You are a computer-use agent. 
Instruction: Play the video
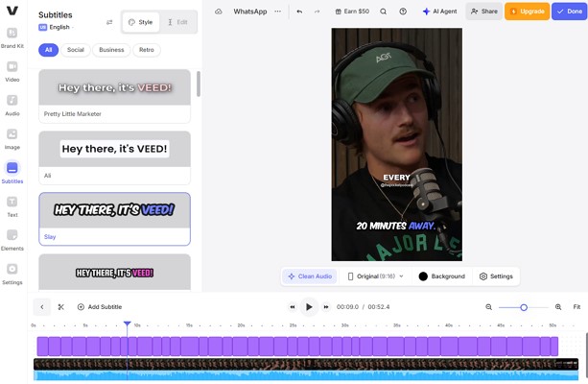[x=309, y=307]
